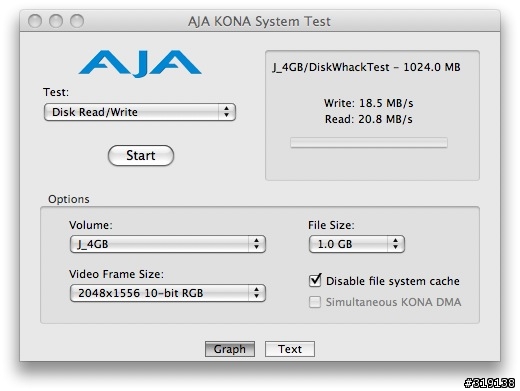This screenshot has height=391, width=520.
Task: Click the window minimize button
Action: (x=56, y=21)
